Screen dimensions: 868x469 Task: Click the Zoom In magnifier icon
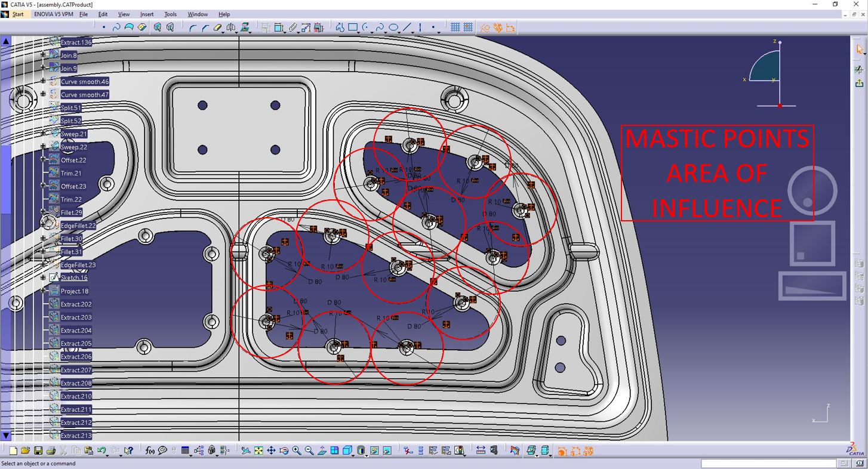297,451
